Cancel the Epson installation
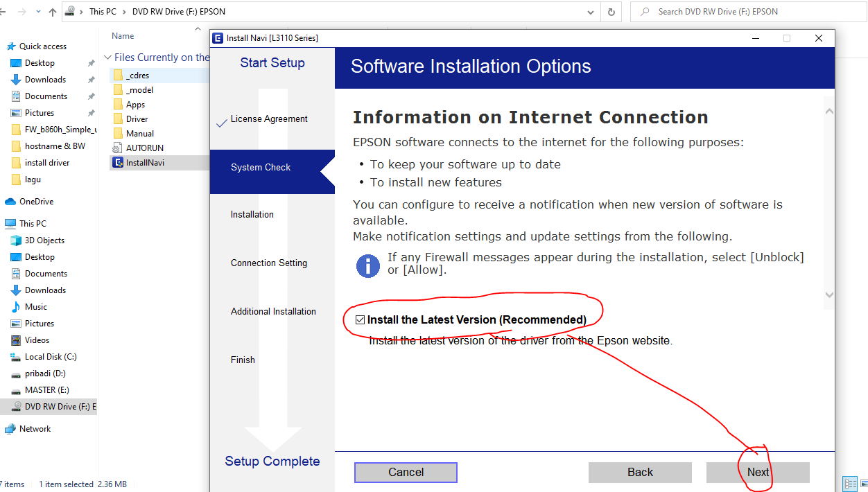The width and height of the screenshot is (868, 492). [406, 472]
